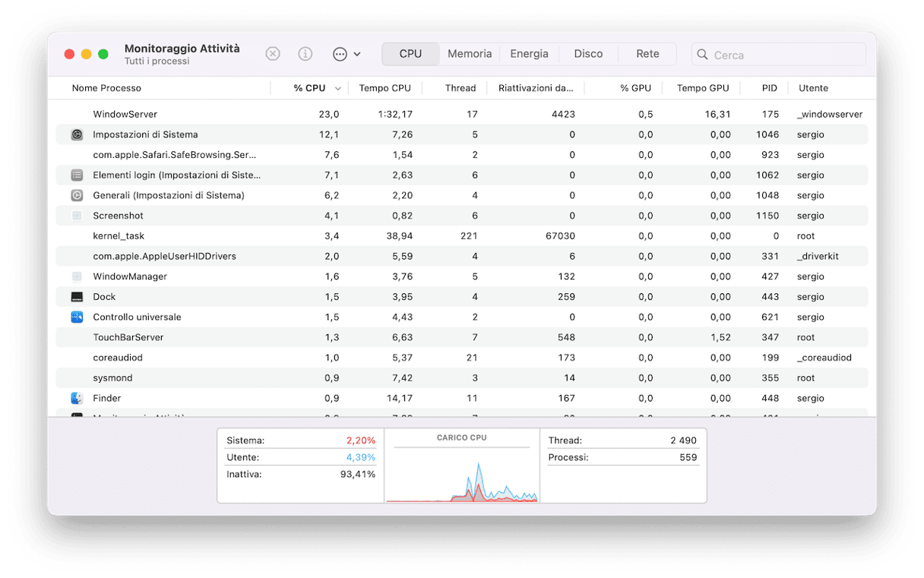The height and width of the screenshot is (578, 924).
Task: Select the TouchBarServer process row
Action: point(462,337)
